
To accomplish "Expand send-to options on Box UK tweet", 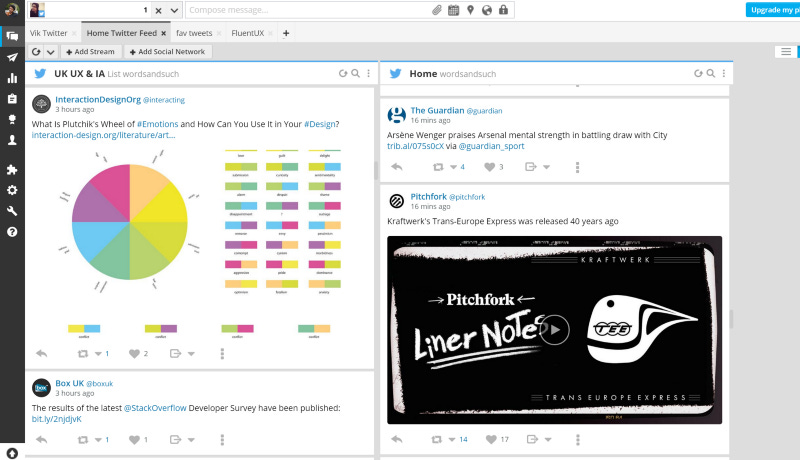I will point(191,440).
